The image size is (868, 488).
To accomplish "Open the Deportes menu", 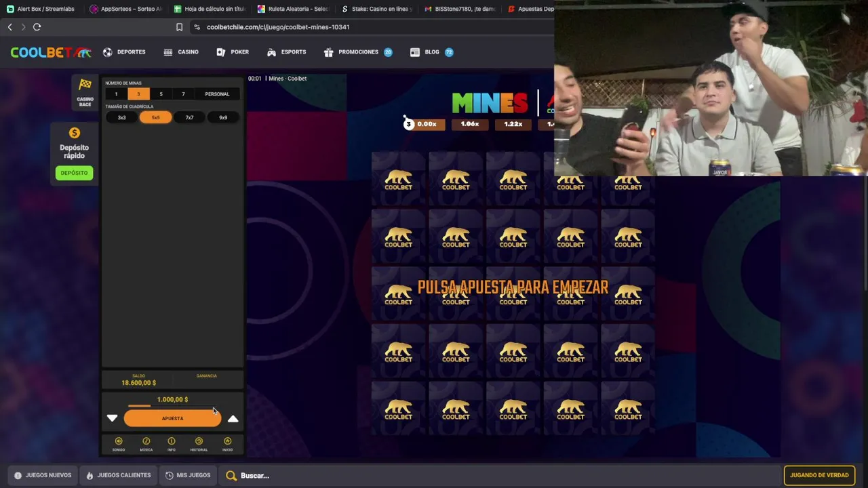I will (x=124, y=52).
